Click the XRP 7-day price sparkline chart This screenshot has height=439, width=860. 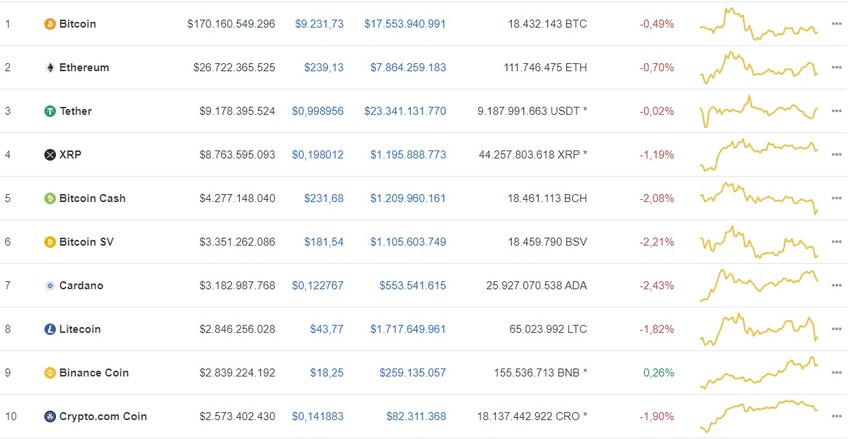click(759, 155)
